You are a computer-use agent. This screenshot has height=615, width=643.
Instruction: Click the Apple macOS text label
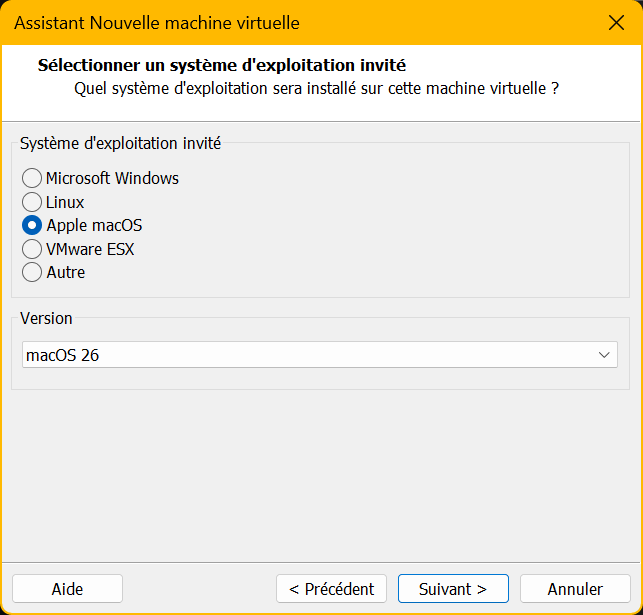pos(94,226)
